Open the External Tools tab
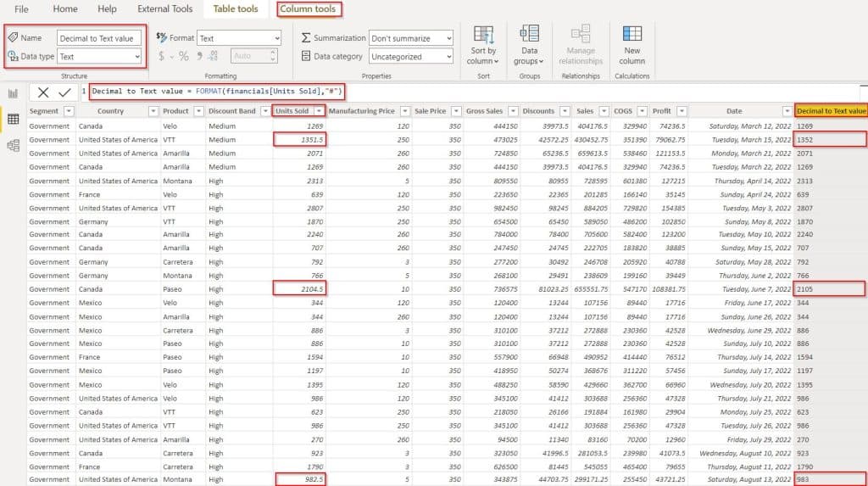 click(x=165, y=8)
